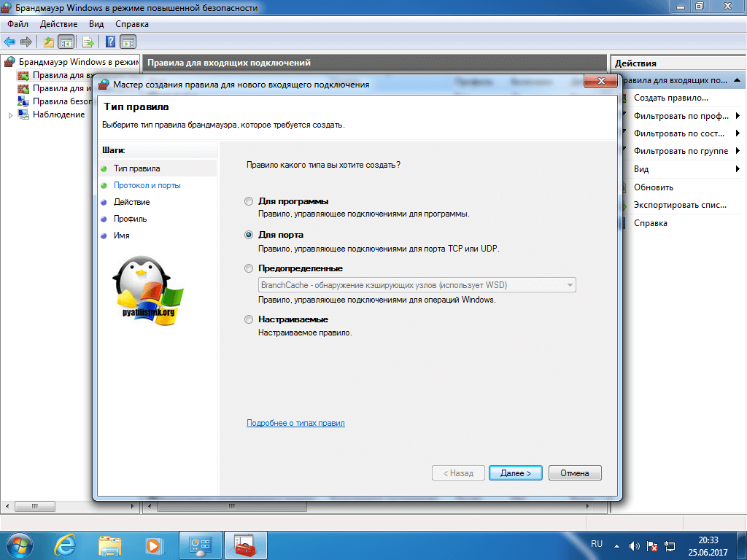Screen dimensions: 747x560
Task: Show hidden tray icons arrow
Action: pos(616,546)
